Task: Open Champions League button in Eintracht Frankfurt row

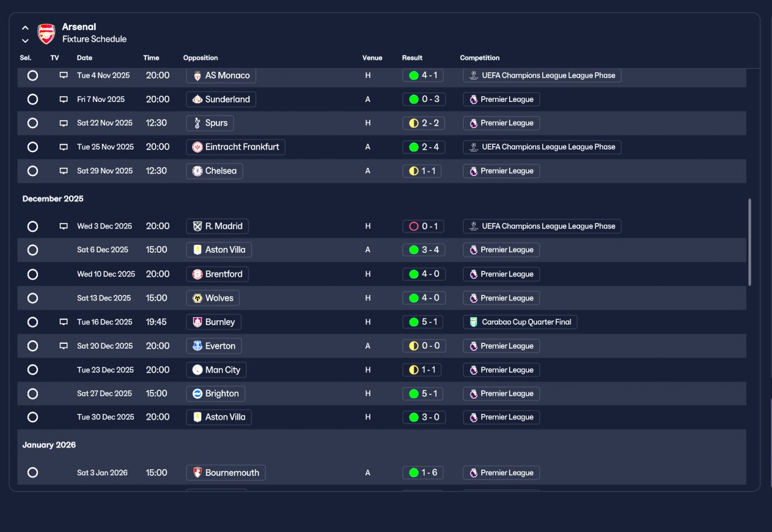Action: click(x=542, y=147)
